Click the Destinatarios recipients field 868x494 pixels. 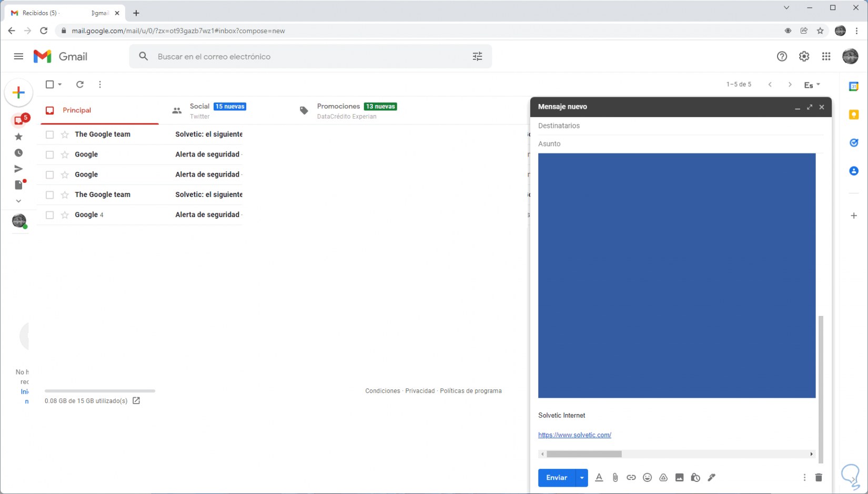pyautogui.click(x=680, y=126)
